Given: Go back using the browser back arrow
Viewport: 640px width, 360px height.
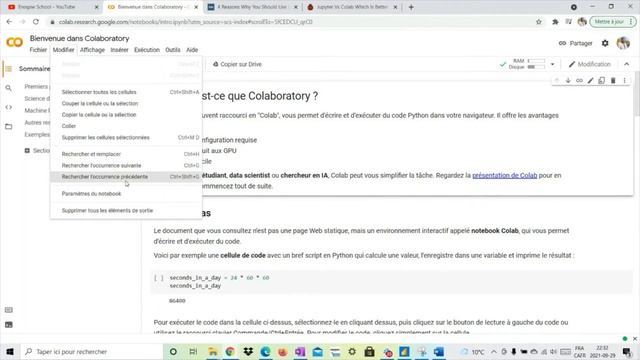Looking at the screenshot, I should coord(9,22).
